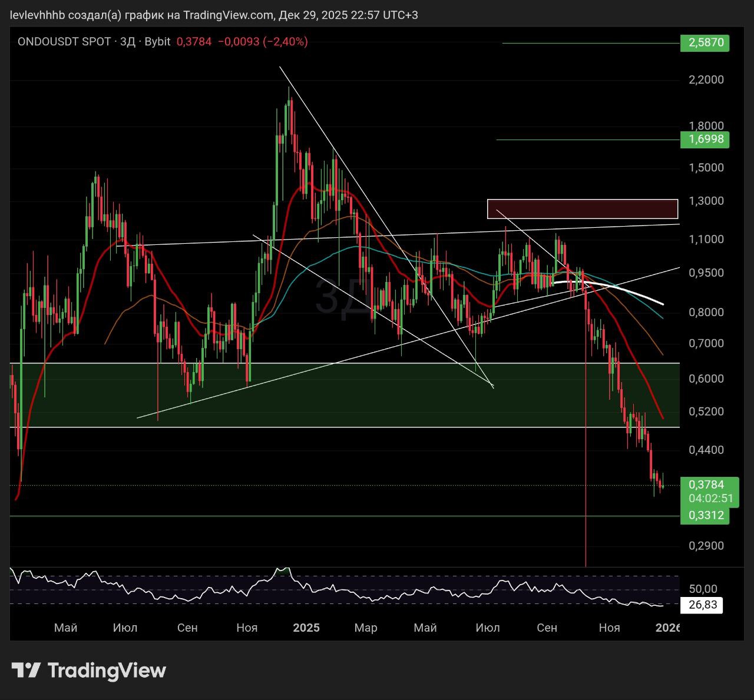This screenshot has height=700, width=754.
Task: Click the TradingView logo icon at bottom
Action: tap(26, 670)
